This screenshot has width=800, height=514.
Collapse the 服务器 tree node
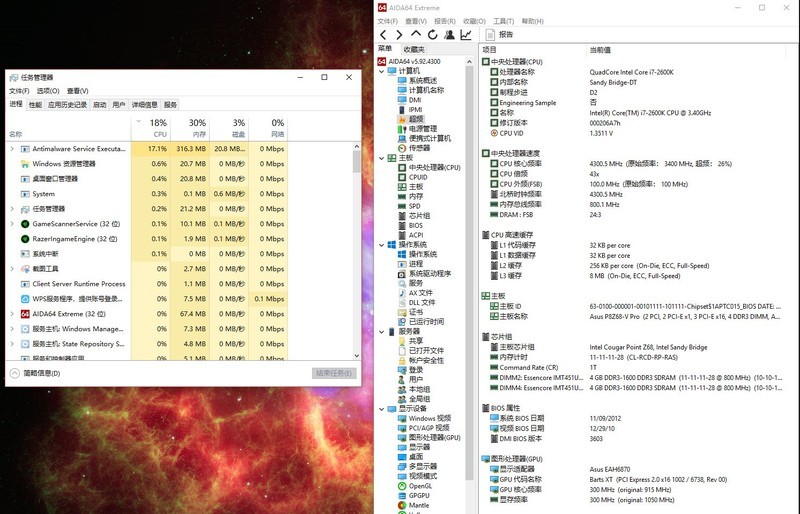click(382, 332)
